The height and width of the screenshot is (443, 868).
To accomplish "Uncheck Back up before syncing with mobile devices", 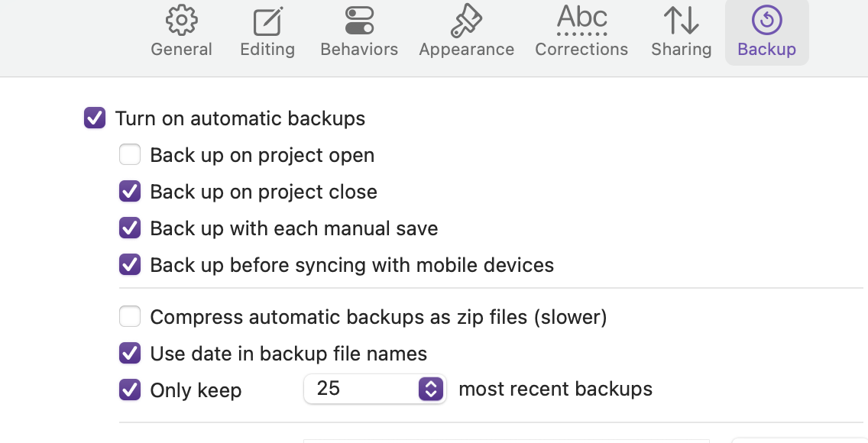I will pyautogui.click(x=130, y=265).
